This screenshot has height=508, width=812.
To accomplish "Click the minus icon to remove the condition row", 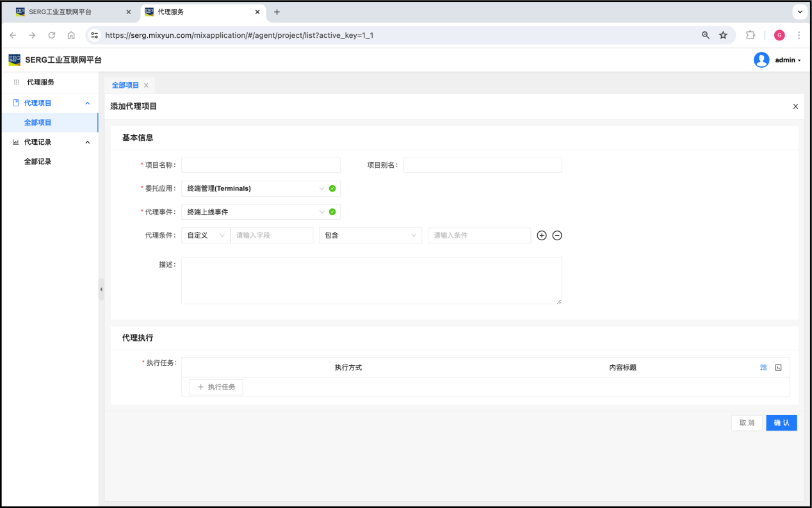I will (557, 236).
